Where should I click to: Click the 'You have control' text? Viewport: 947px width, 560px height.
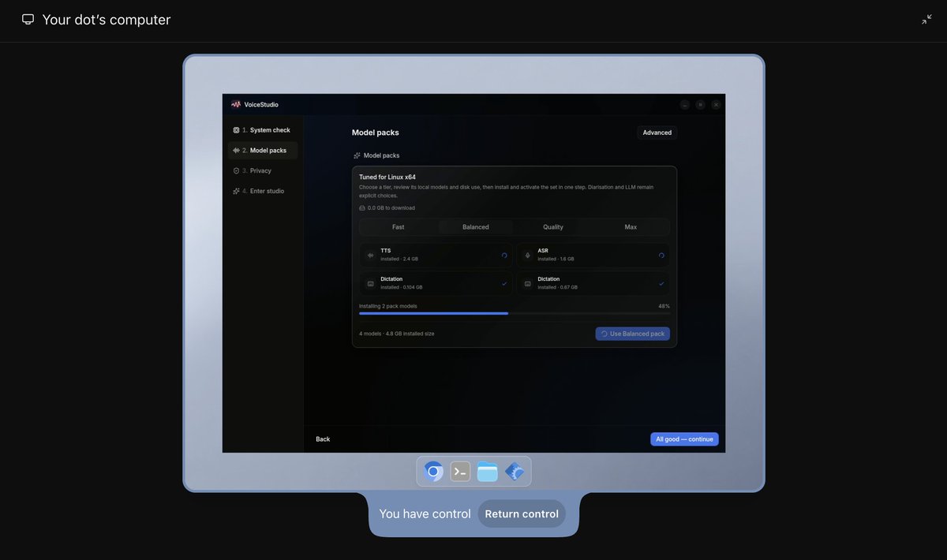[x=425, y=514]
